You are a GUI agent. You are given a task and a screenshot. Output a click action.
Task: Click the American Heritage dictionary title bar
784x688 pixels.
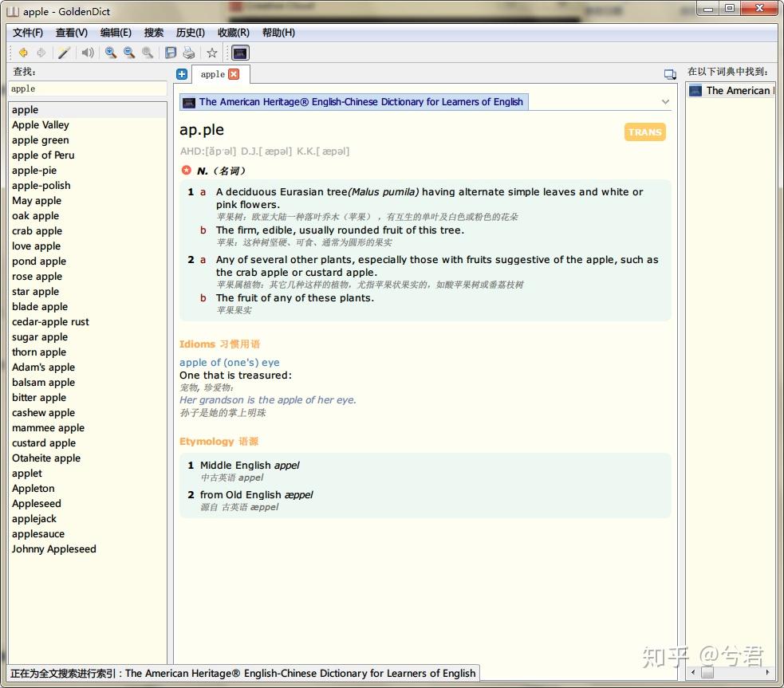pos(354,102)
